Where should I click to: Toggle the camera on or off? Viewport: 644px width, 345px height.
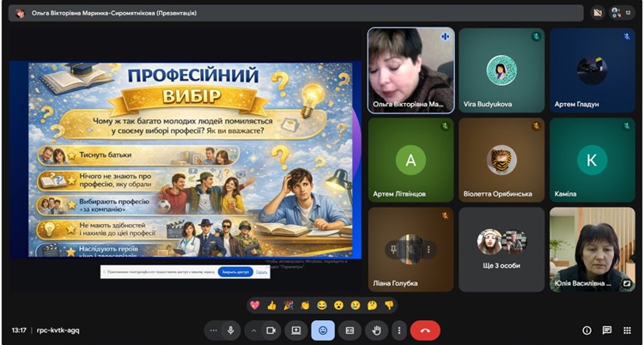coord(270,330)
